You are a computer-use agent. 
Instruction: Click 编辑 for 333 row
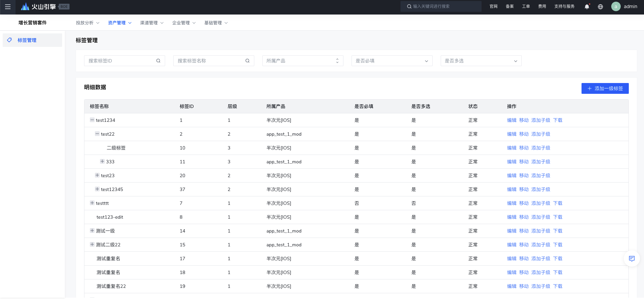[512, 162]
